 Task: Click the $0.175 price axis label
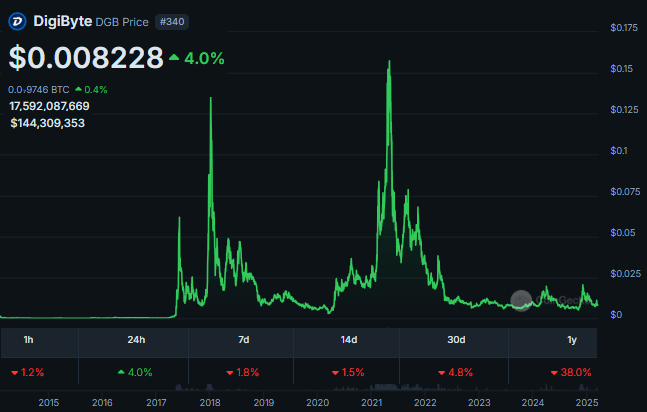click(x=624, y=28)
